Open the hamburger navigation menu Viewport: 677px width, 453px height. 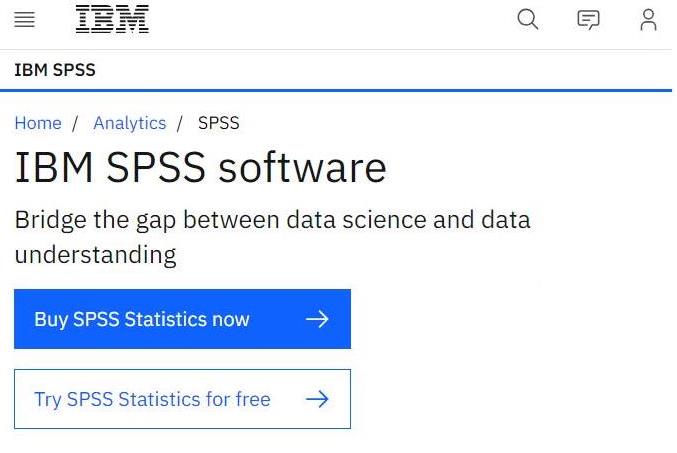tap(24, 20)
